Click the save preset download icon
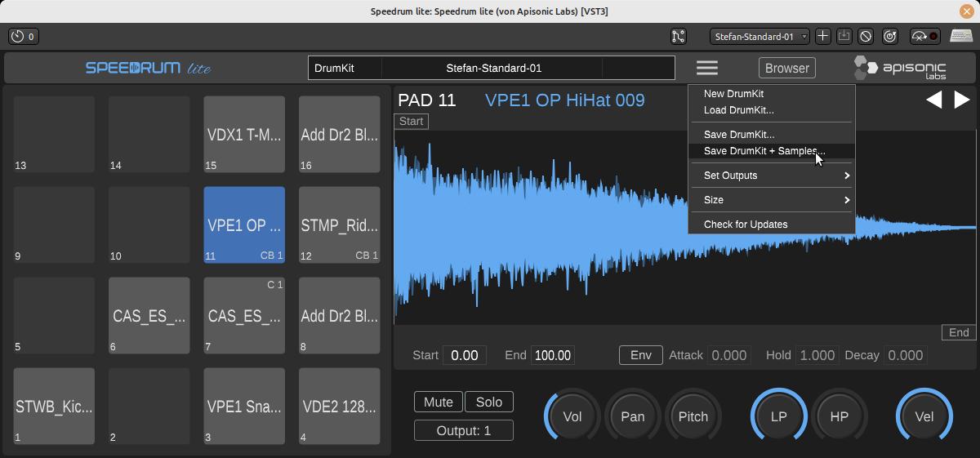This screenshot has width=980, height=458. click(844, 36)
